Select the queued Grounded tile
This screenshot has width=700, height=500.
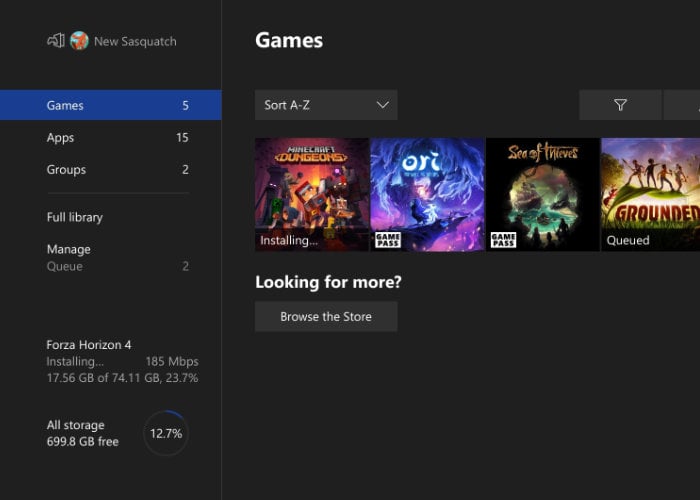point(650,195)
